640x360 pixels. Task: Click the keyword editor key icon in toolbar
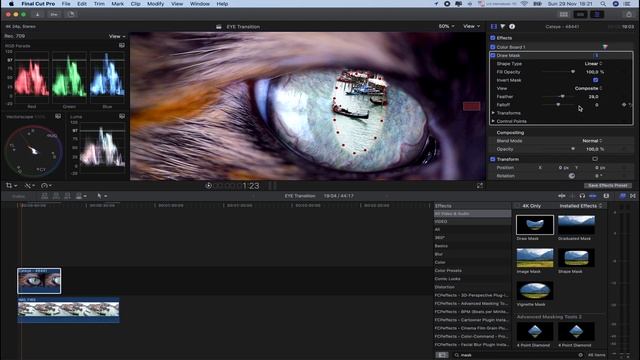pyautogui.click(x=54, y=14)
